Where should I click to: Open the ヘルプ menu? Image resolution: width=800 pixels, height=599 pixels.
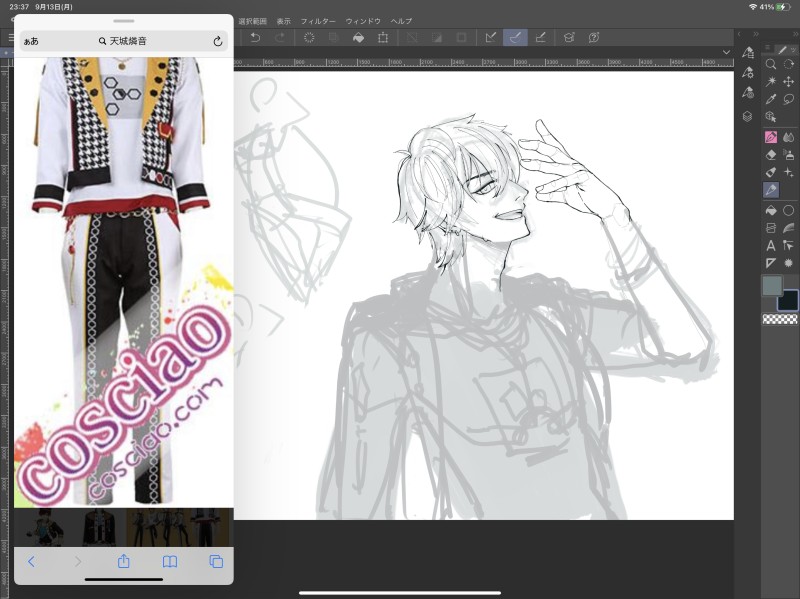point(401,21)
